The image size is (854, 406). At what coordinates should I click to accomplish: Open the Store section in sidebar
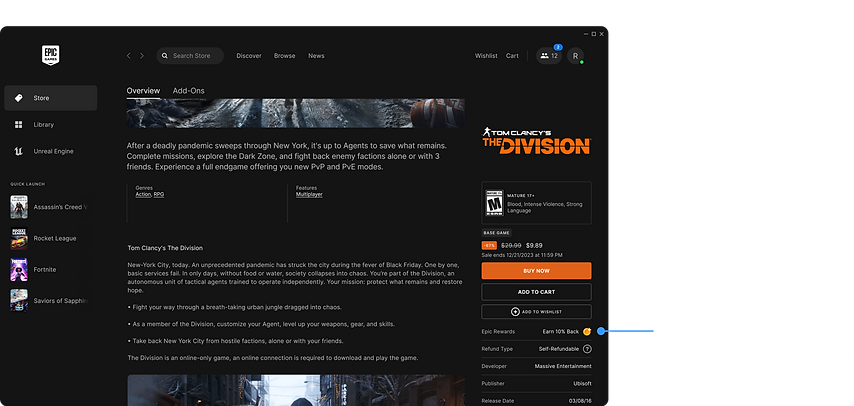pos(51,98)
